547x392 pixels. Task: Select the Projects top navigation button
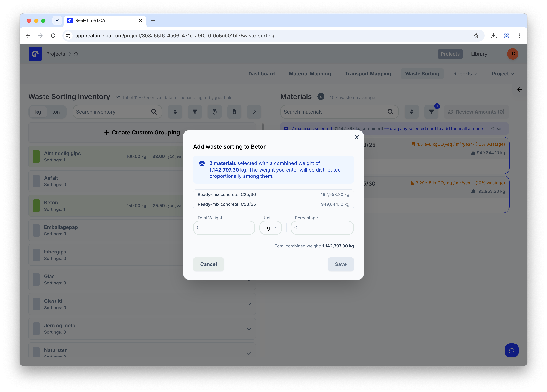[450, 54]
